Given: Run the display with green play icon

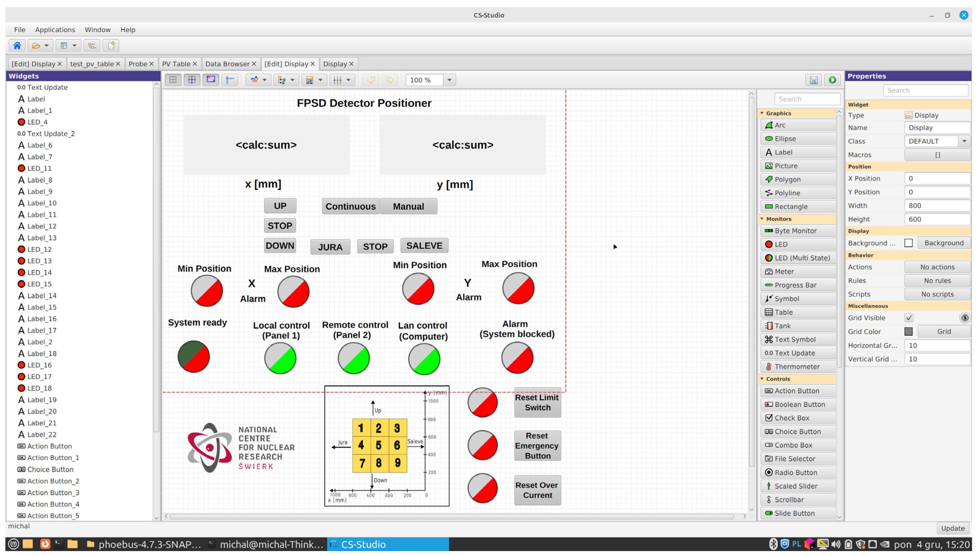Looking at the screenshot, I should tap(832, 80).
